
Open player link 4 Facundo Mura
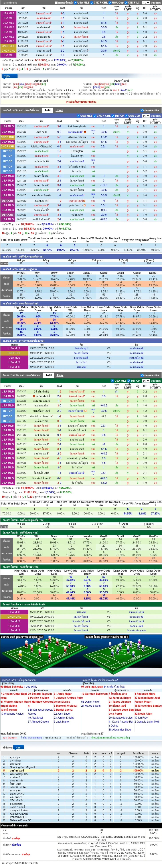[145, 694]
